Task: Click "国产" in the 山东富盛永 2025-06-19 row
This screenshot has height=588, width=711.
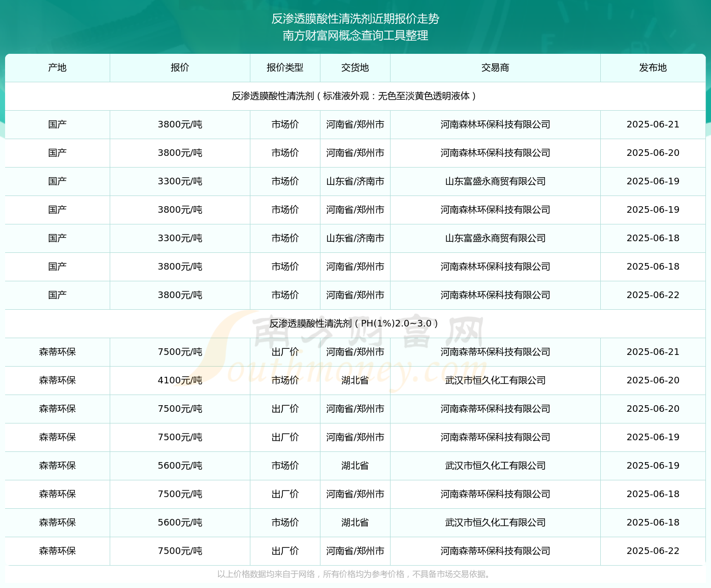Action: pos(57,181)
